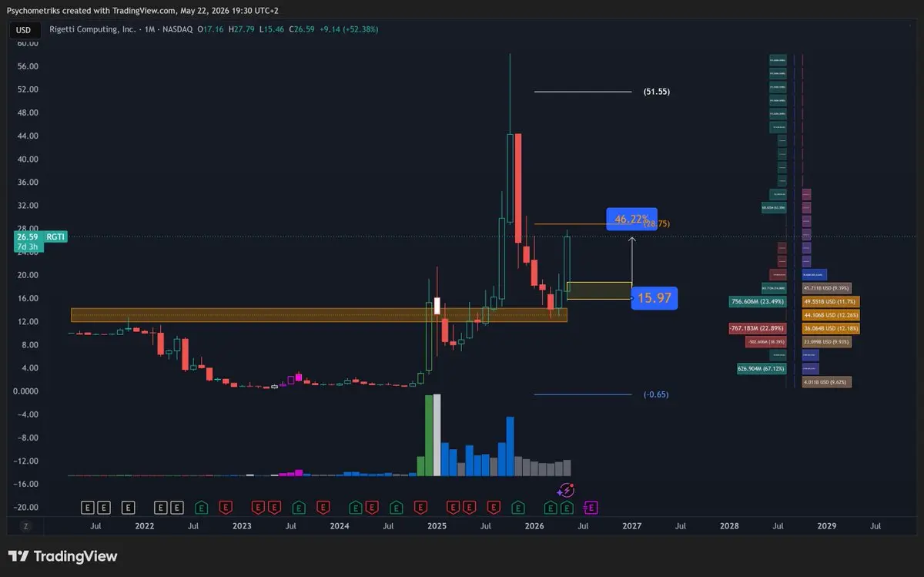Click the tallest green volume bar
Viewport: 924px width, 577px height.
pyautogui.click(x=429, y=435)
